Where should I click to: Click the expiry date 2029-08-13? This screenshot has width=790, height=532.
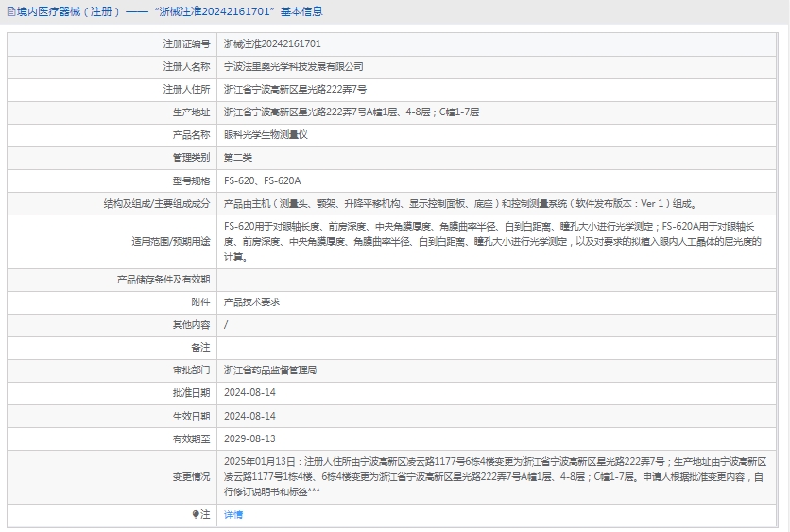(249, 438)
